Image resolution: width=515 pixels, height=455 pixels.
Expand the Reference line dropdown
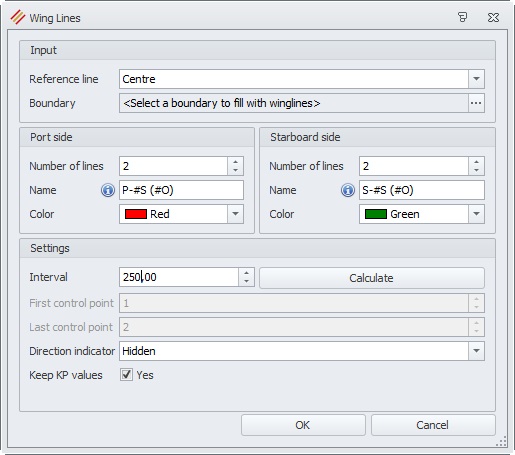[476, 79]
